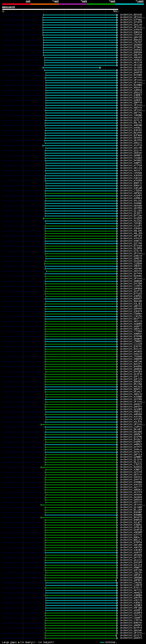Select hit label UniRef100_Q8PF09
The width and height of the screenshot is (146, 644).
[131, 103]
